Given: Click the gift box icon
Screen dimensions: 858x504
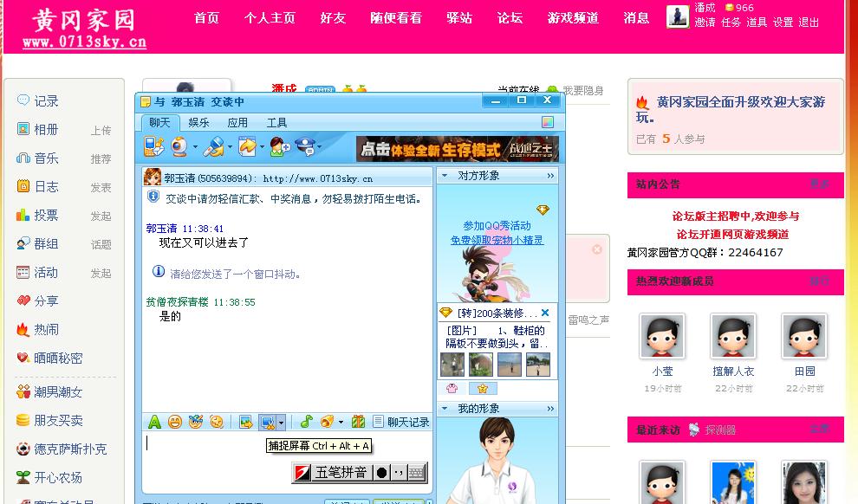Looking at the screenshot, I should [359, 422].
